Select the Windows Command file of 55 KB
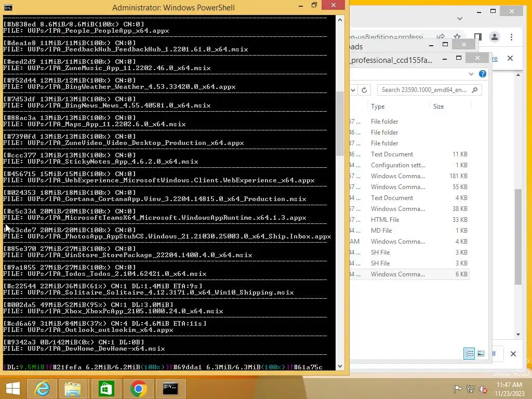This screenshot has height=399, width=532. click(x=409, y=187)
